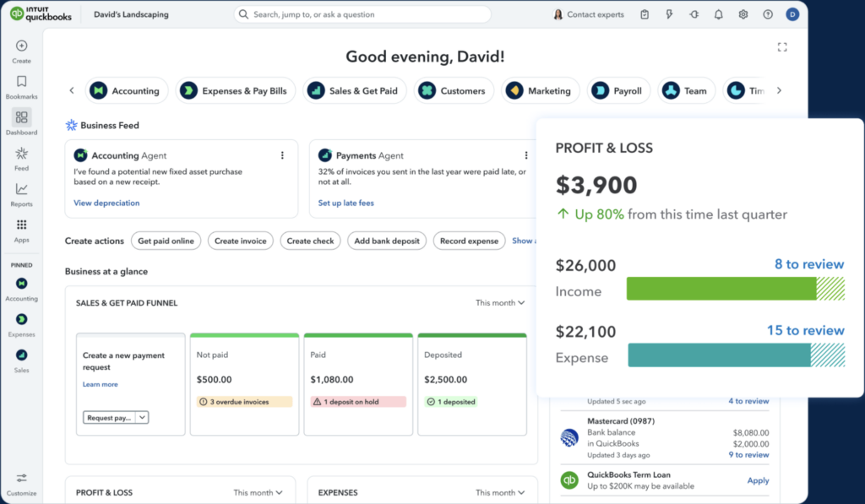865x504 pixels.
Task: Open the clipboard tasks icon in header
Action: click(645, 14)
